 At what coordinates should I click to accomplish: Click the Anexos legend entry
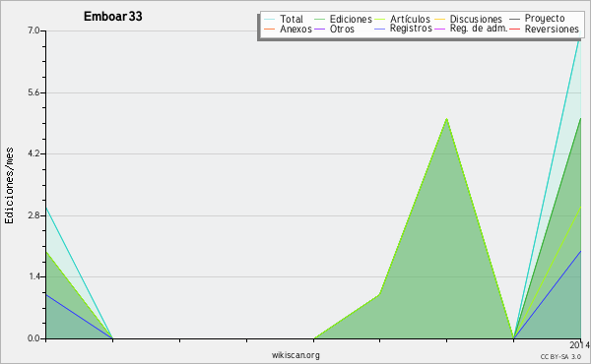tap(295, 29)
